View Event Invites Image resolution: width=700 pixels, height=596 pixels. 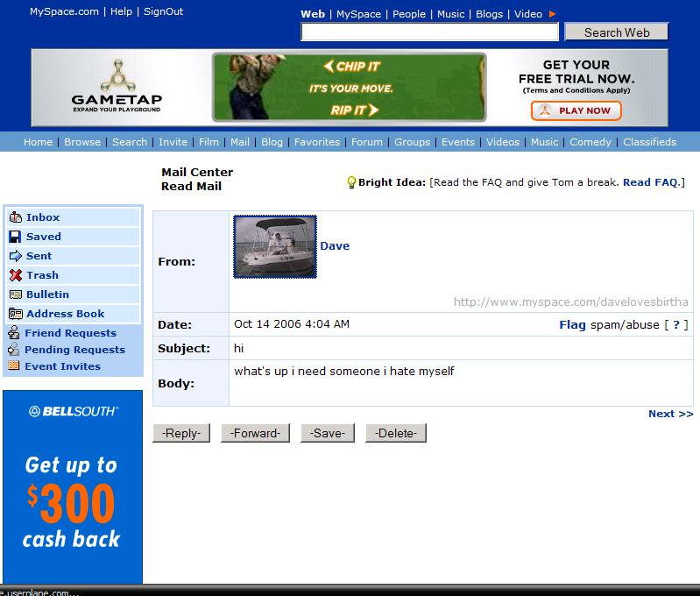pos(62,365)
